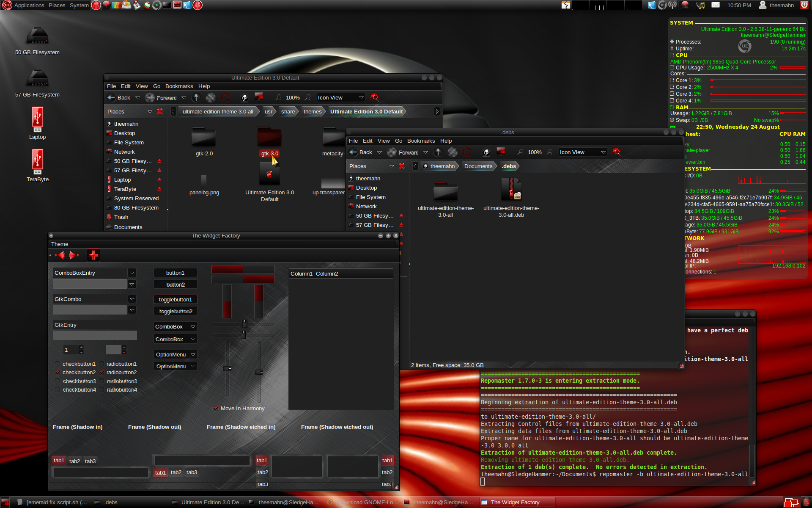The image size is (812, 508).
Task: Close Places sidebar with red X in Default window
Action: 159,111
